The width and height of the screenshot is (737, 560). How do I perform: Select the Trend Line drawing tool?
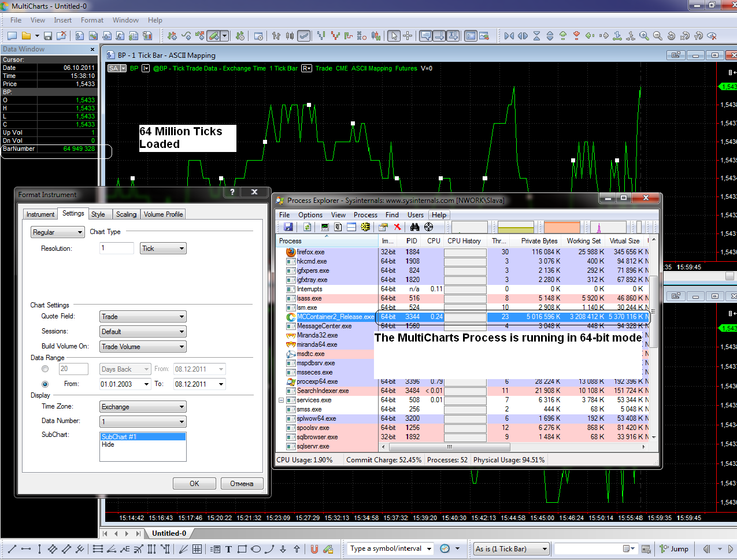[12, 549]
